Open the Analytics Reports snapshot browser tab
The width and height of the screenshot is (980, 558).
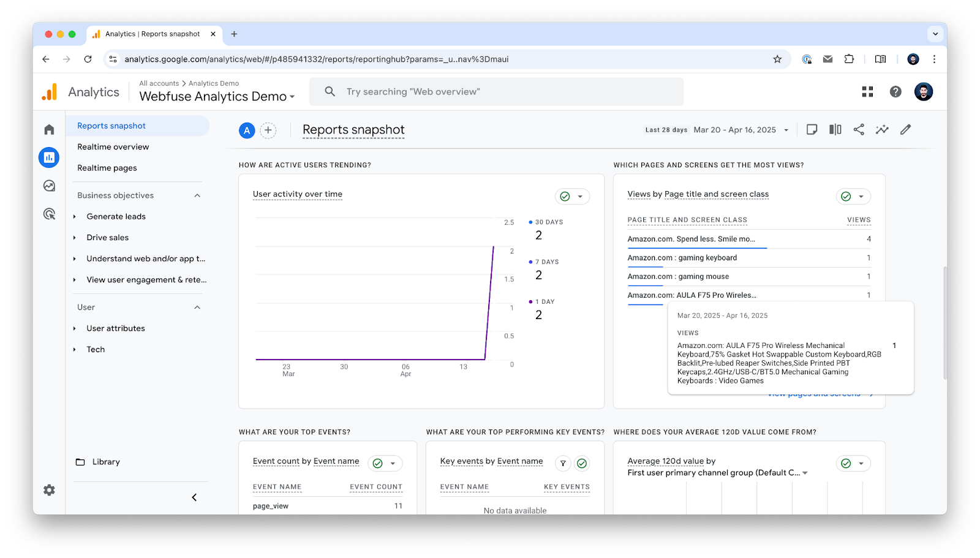[153, 34]
